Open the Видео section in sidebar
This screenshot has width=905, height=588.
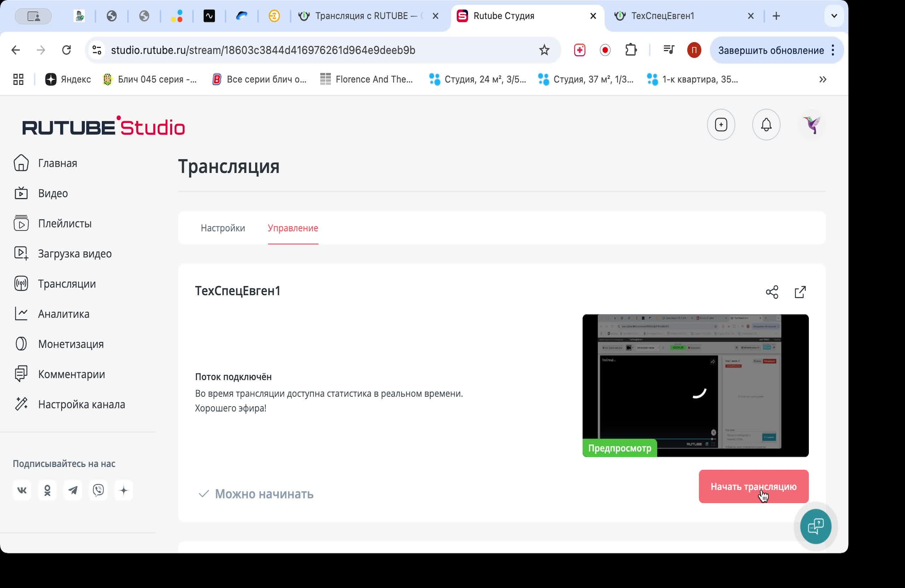pos(41,193)
